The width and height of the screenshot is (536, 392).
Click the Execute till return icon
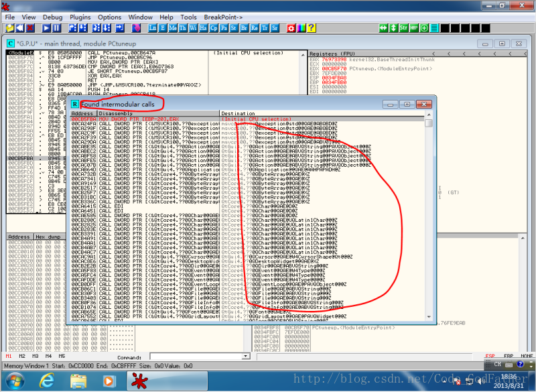[120, 28]
